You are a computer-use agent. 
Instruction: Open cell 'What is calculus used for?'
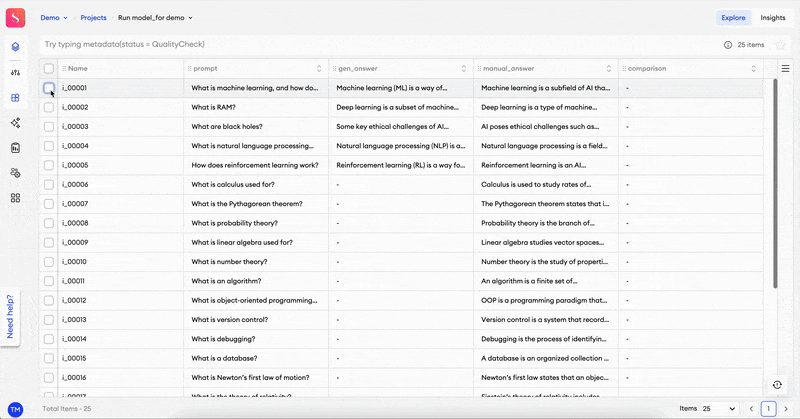[x=256, y=185]
